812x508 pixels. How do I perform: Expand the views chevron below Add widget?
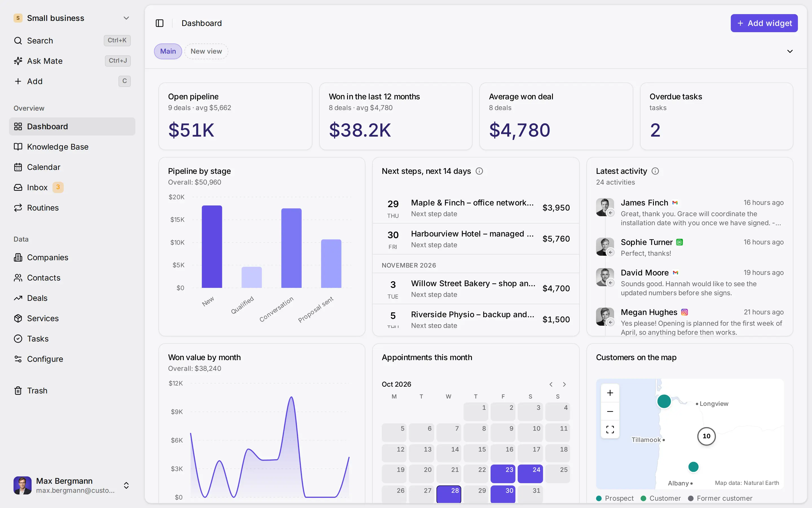[790, 51]
